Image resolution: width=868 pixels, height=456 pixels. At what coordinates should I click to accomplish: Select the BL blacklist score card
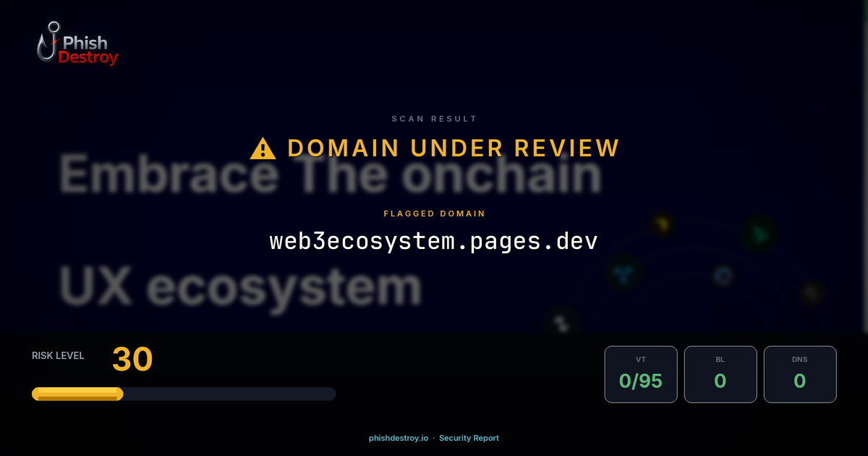click(720, 374)
